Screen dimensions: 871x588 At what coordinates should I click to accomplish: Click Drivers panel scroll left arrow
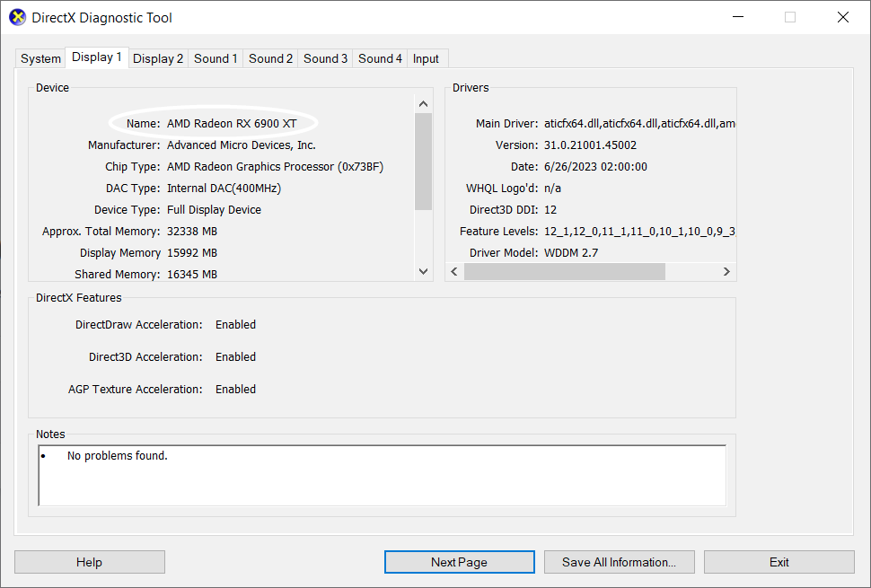pyautogui.click(x=454, y=271)
